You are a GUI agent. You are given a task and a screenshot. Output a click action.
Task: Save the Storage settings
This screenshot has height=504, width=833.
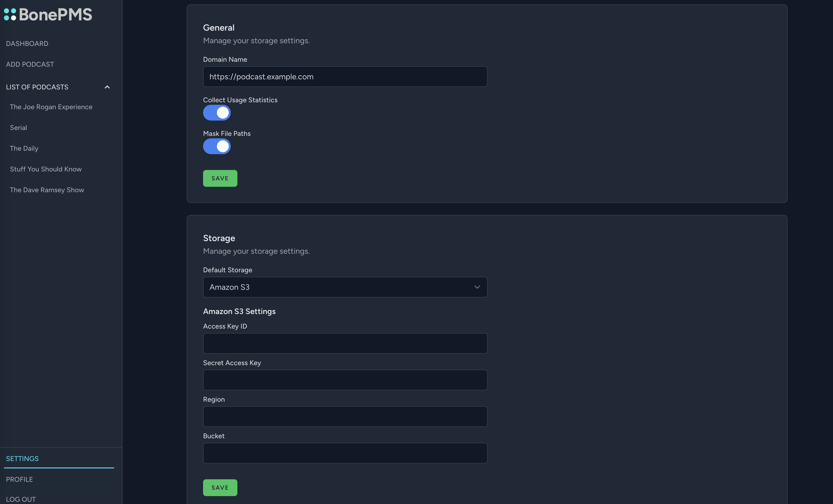220,487
